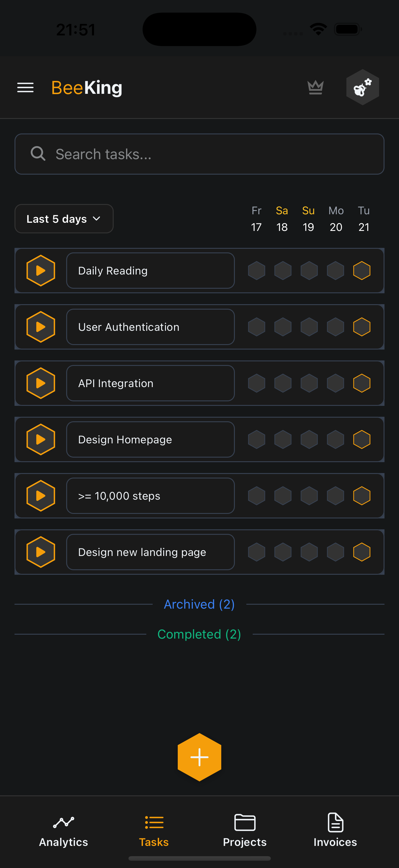Select the Su 19 day header
Viewport: 399px width, 868px height.
309,219
